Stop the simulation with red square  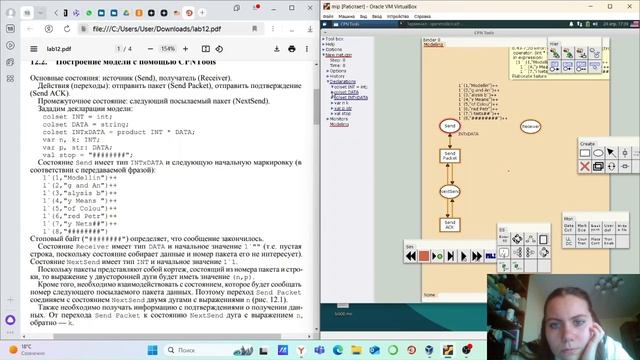(424, 256)
